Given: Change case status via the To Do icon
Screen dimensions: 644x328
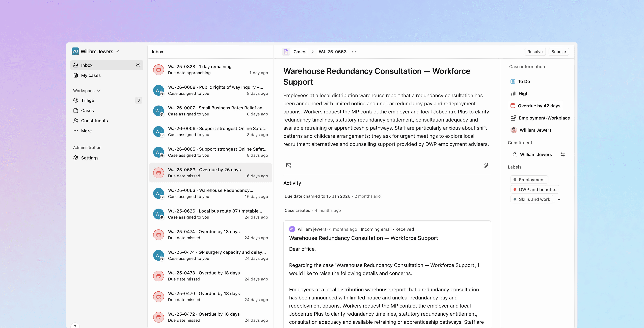Looking at the screenshot, I should coord(513,81).
